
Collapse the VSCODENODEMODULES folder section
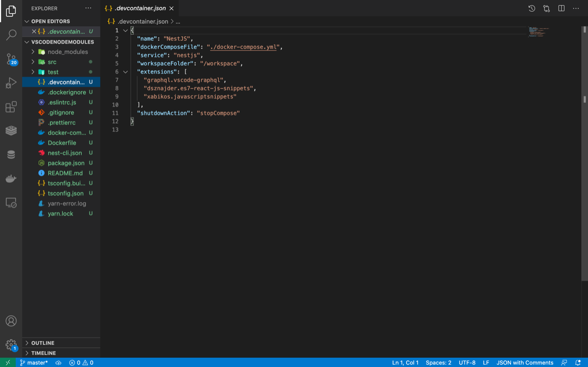(x=61, y=42)
